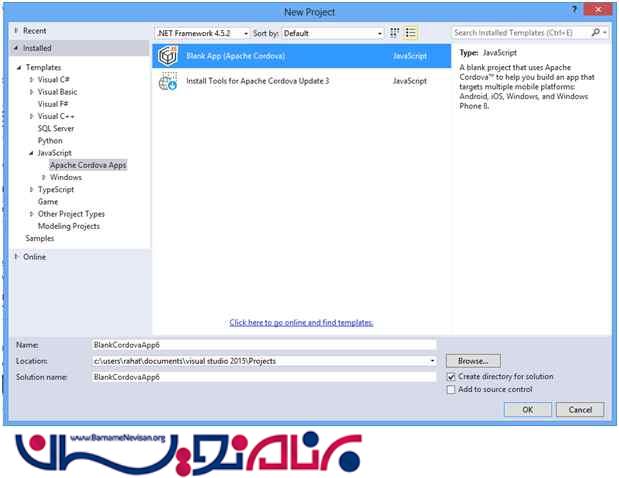
Task: Click the Location path field text
Action: tap(185, 361)
